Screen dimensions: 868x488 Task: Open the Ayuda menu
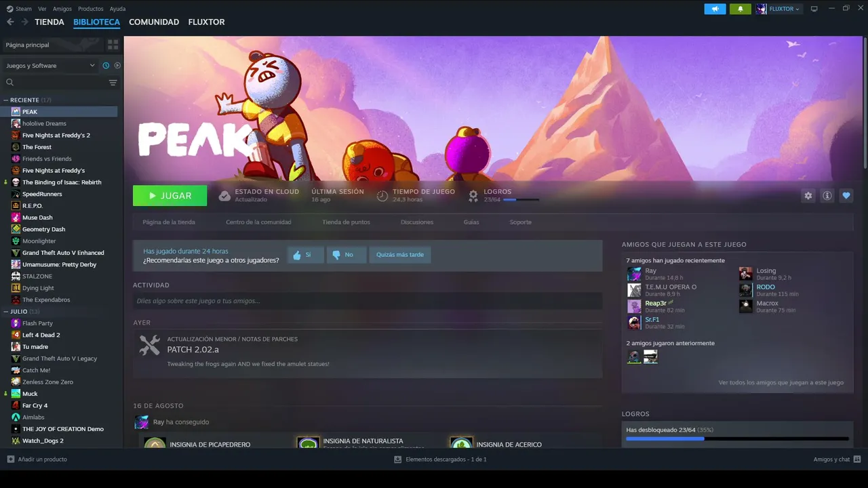tap(117, 9)
